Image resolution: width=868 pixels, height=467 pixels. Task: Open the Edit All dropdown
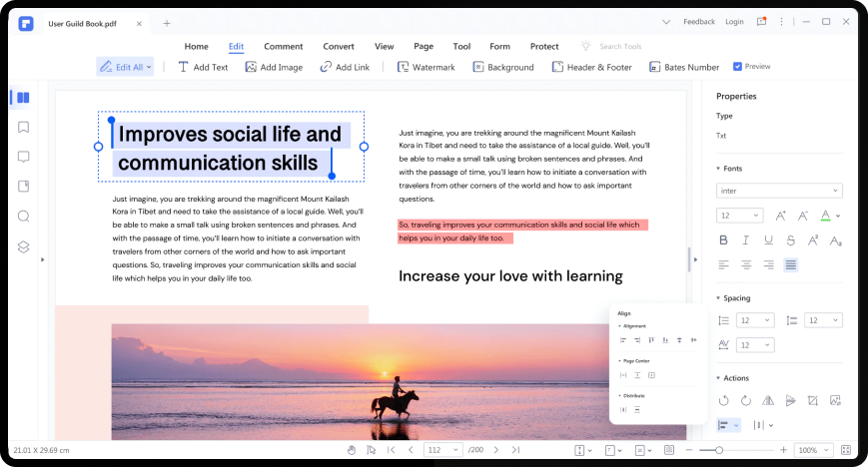[149, 67]
